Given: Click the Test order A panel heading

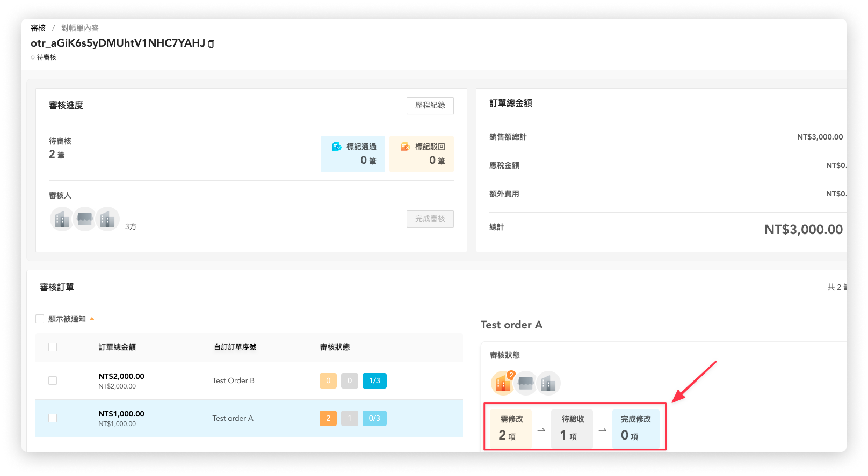Looking at the screenshot, I should point(511,325).
